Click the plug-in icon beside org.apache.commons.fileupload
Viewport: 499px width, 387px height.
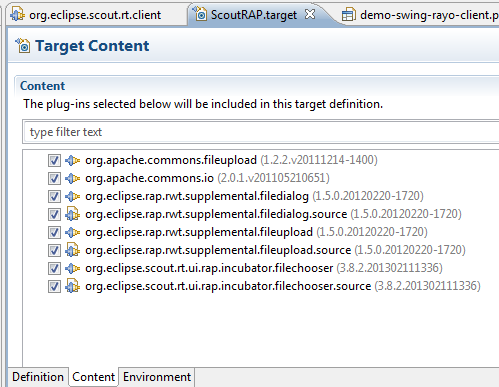(72, 160)
